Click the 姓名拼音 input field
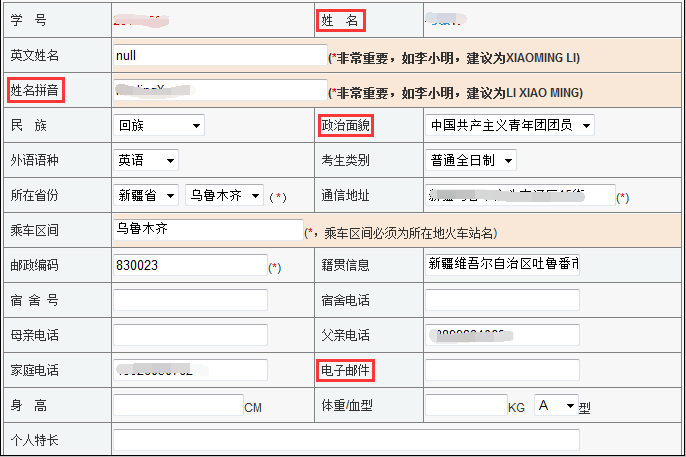The image size is (686, 457). (220, 90)
